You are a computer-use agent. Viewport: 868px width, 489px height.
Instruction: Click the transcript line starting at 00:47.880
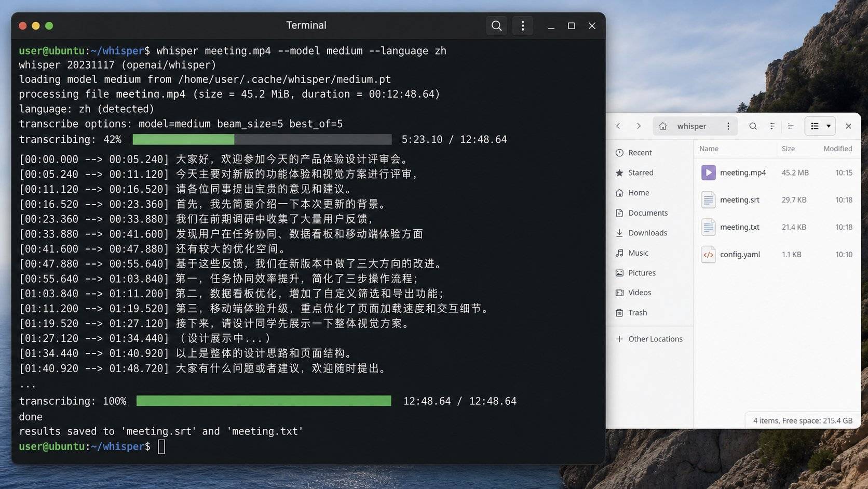click(x=232, y=264)
